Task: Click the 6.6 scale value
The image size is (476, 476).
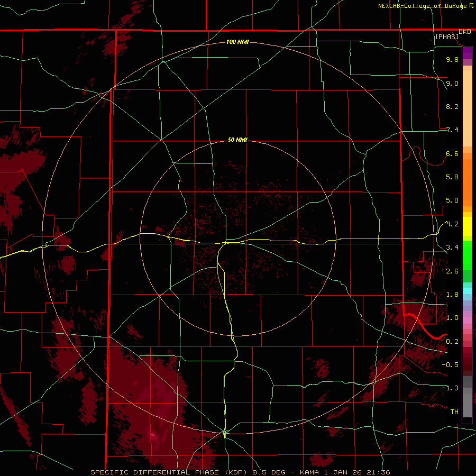Action: coord(452,153)
